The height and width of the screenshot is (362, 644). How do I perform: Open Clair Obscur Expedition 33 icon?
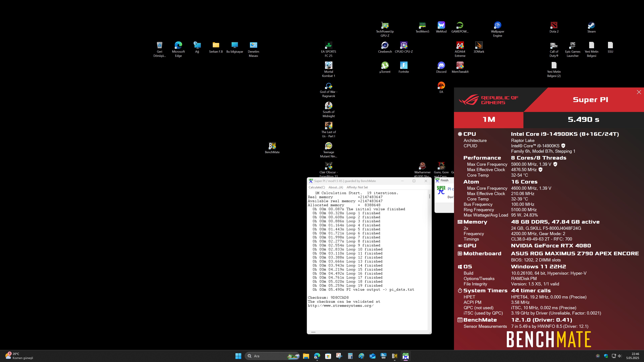coord(329,170)
